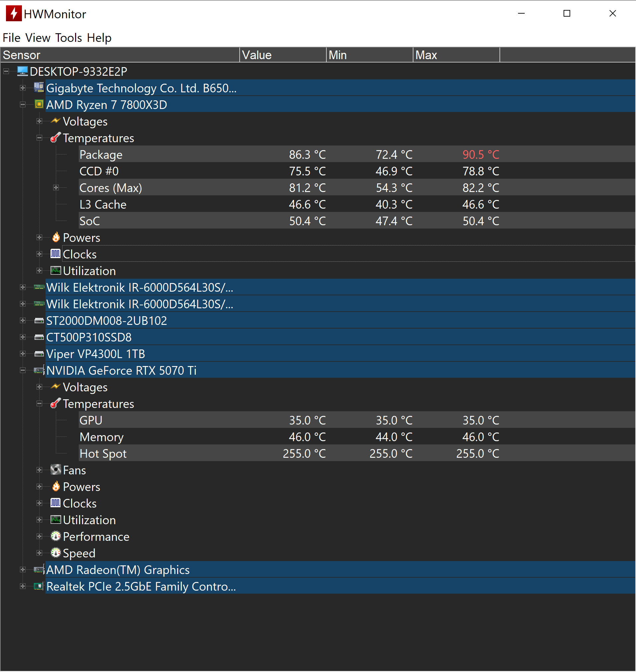Collapse Temperatures under NVIDIA GeForce
Screen dimensions: 636x672
[39, 404]
